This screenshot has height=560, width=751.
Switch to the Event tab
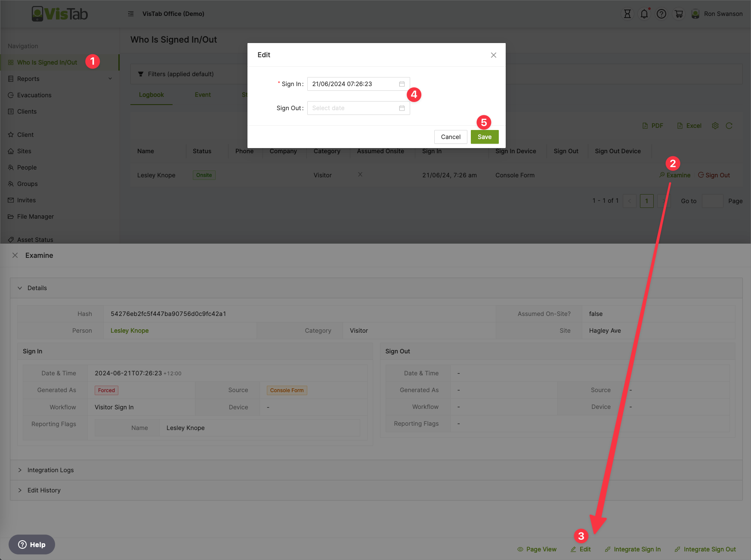click(203, 95)
